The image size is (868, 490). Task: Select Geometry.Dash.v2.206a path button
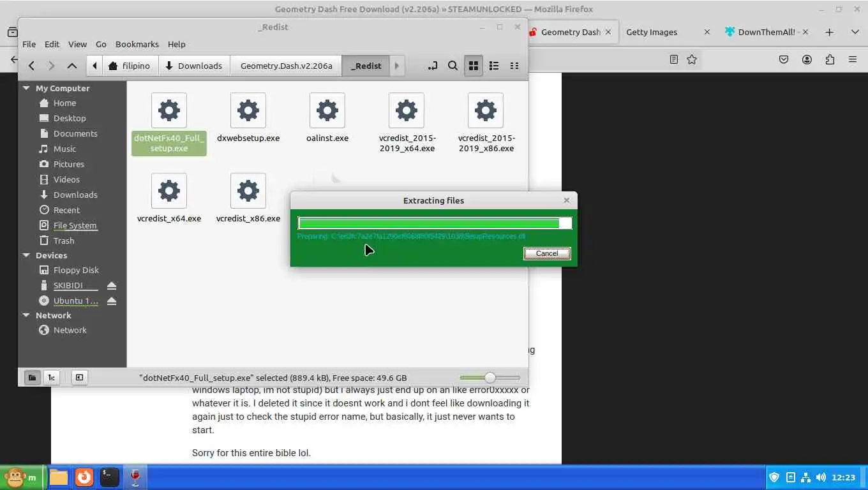tap(287, 66)
